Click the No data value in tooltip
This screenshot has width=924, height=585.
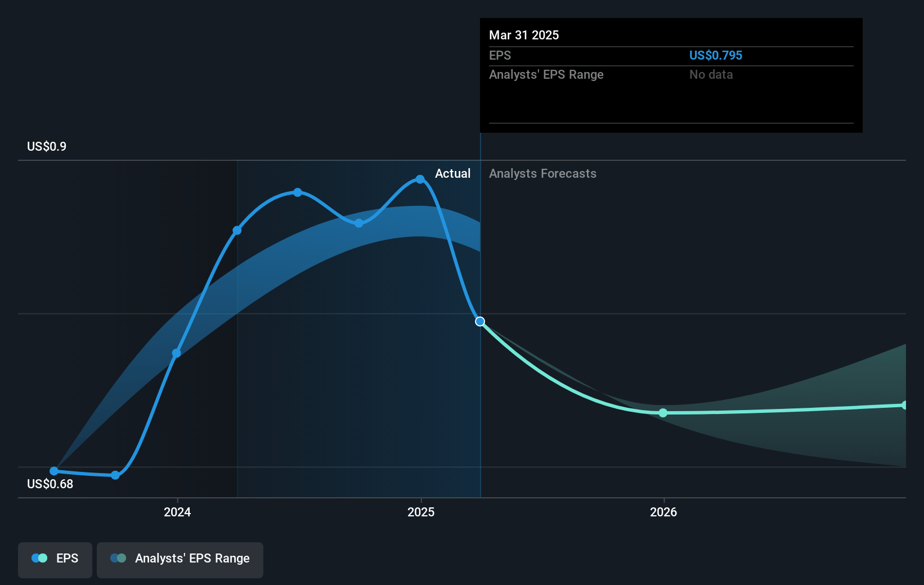711,74
